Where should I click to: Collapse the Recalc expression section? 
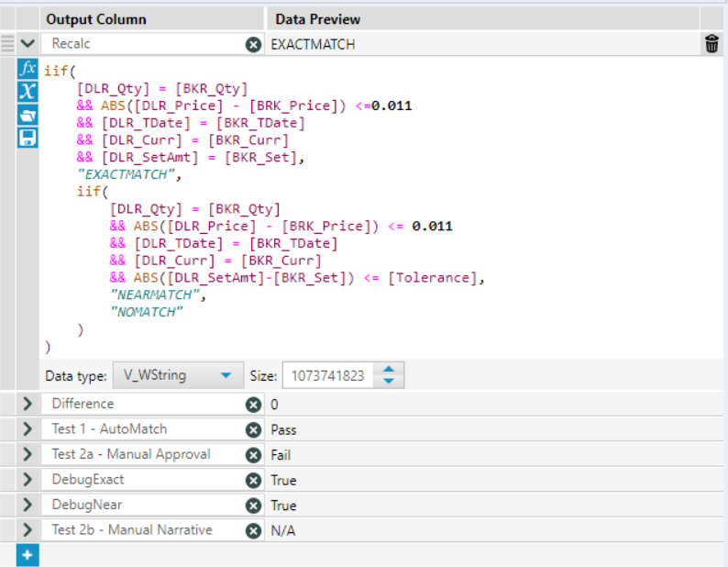[x=28, y=44]
